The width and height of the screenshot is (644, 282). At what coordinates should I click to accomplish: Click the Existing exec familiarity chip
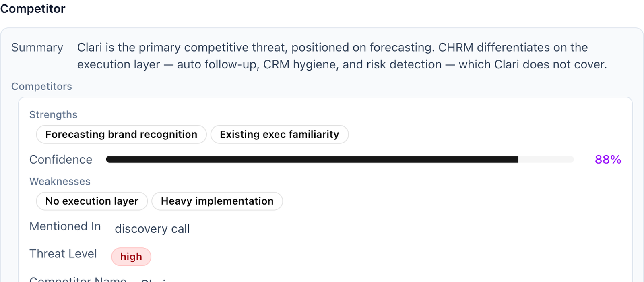[279, 134]
